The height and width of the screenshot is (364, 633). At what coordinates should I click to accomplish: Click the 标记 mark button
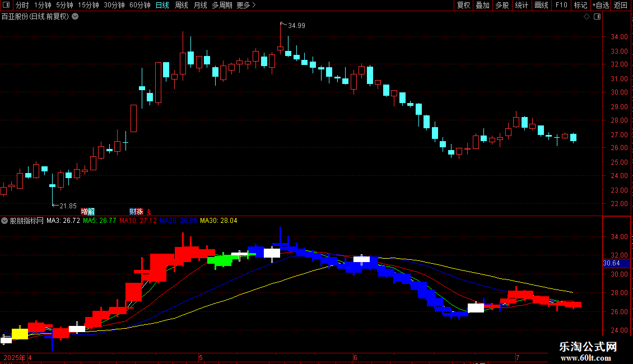coord(580,5)
